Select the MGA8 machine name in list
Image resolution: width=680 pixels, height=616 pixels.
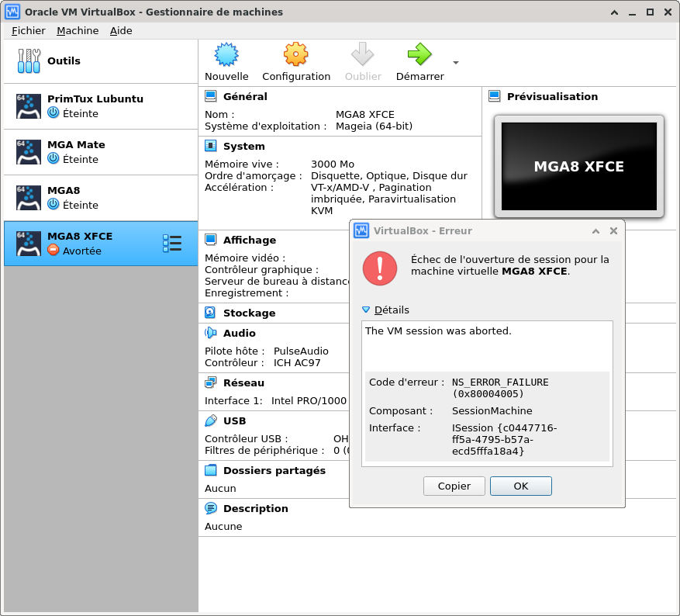(x=64, y=190)
